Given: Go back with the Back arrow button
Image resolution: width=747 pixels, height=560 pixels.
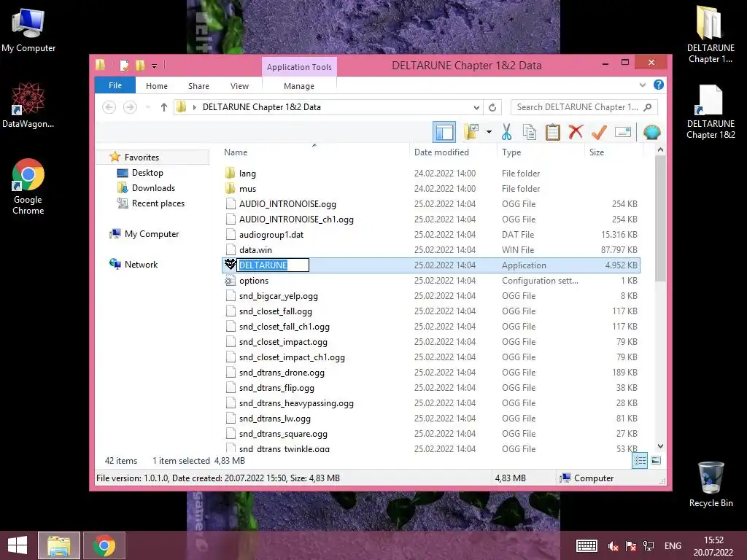Looking at the screenshot, I should pyautogui.click(x=109, y=107).
